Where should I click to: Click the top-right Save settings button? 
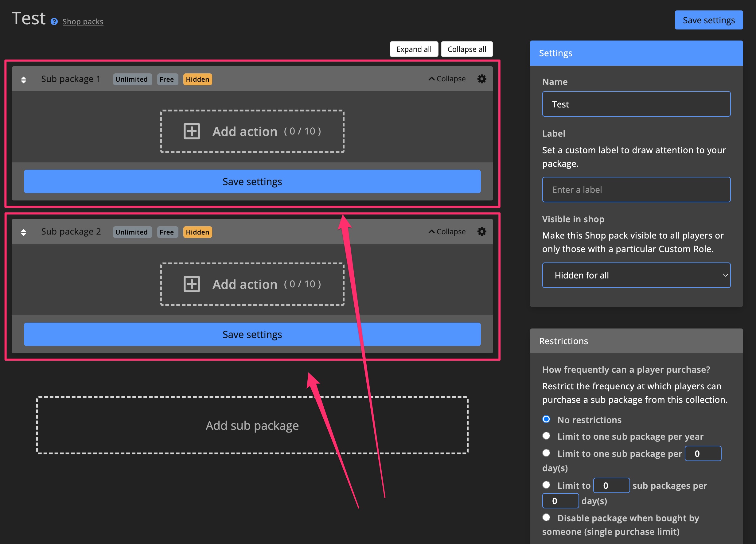click(708, 20)
